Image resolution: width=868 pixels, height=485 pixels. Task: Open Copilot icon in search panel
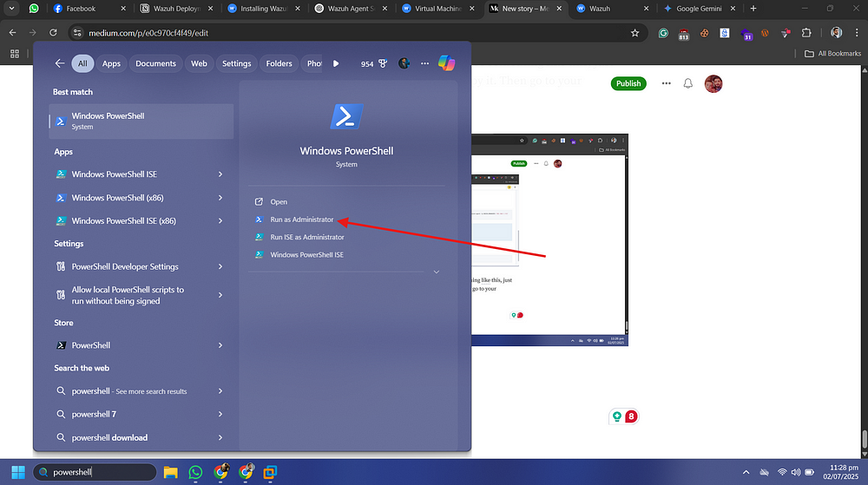(447, 63)
